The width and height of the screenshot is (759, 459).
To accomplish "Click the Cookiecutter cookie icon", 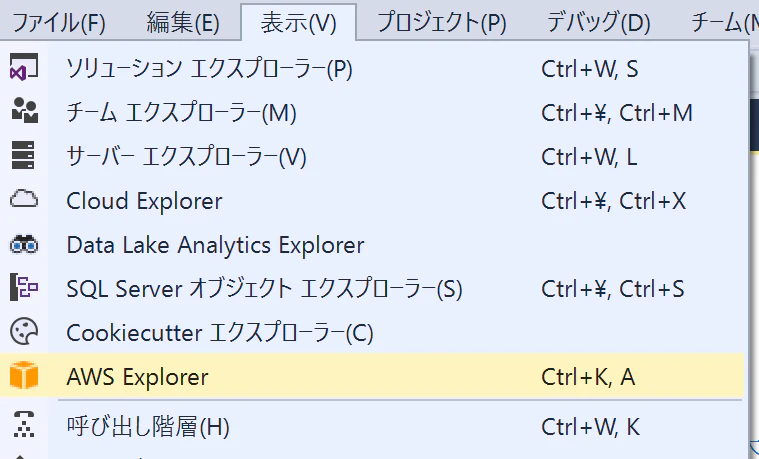I will click(24, 332).
